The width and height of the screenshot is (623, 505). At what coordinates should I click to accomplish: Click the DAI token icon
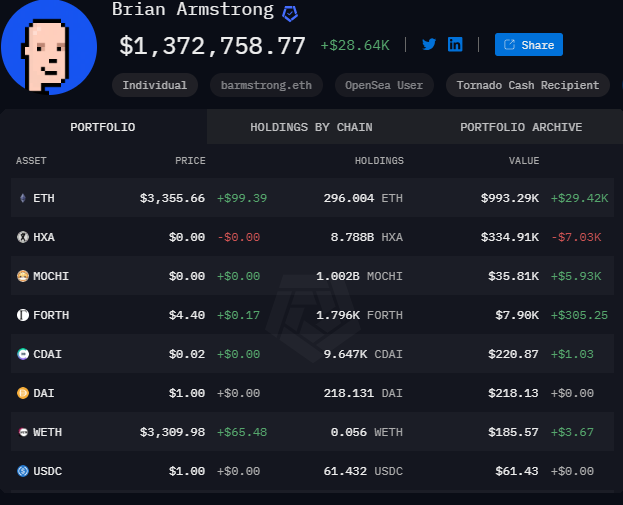pyautogui.click(x=23, y=393)
